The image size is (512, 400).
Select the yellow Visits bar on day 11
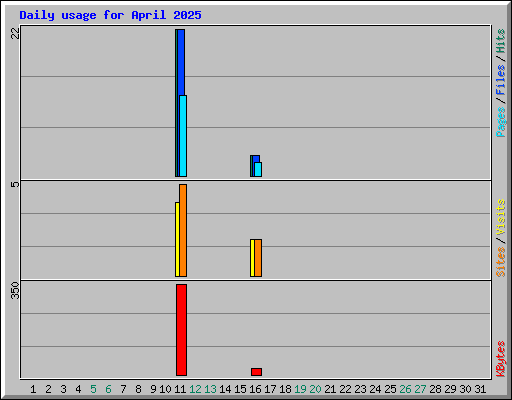[177, 239]
